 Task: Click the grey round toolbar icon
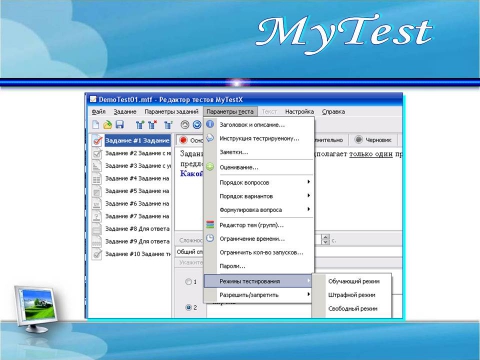pyautogui.click(x=185, y=125)
